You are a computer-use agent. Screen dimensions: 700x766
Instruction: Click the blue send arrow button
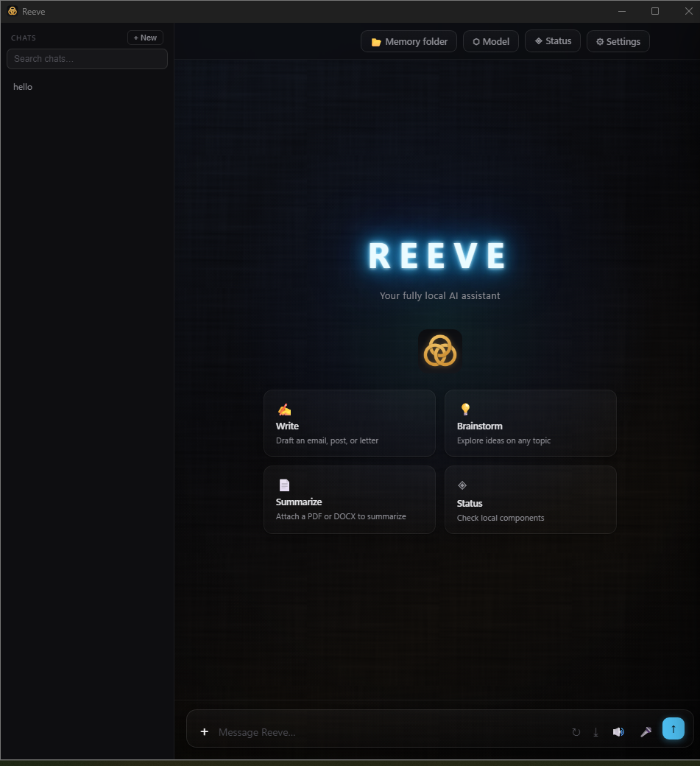(674, 728)
